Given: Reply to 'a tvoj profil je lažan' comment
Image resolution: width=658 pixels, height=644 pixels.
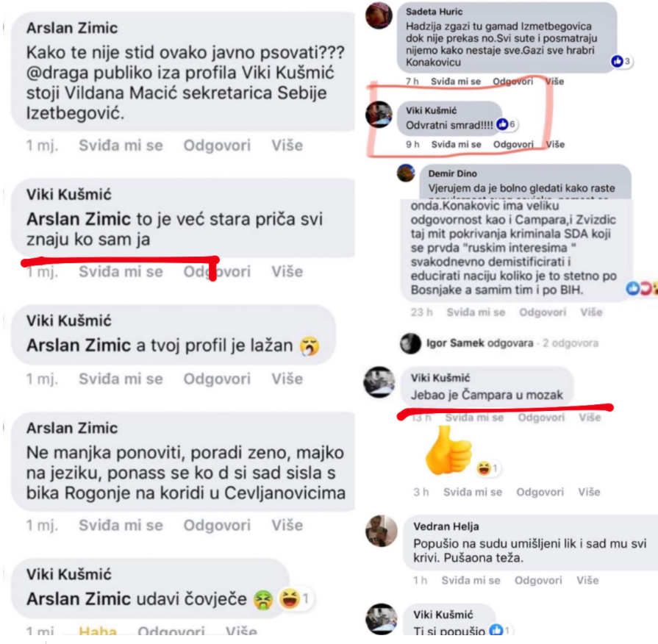Looking at the screenshot, I should click(x=217, y=379).
